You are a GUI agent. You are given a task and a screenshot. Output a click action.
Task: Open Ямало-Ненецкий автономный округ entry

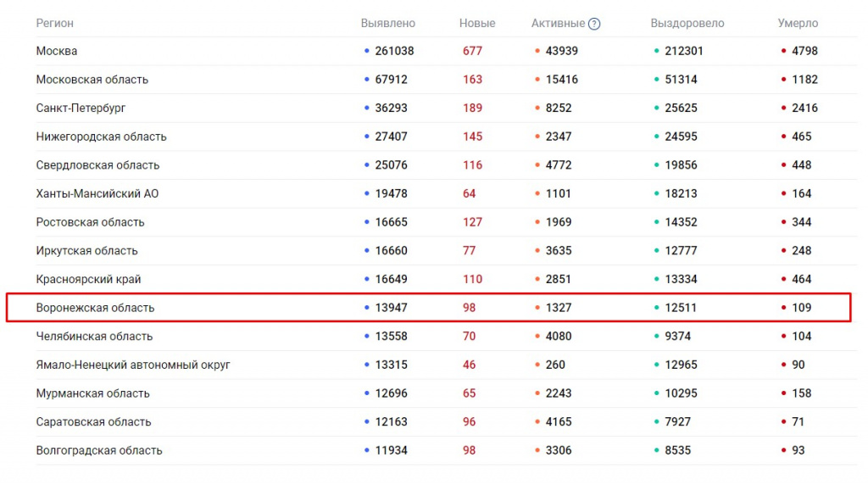pos(133,365)
